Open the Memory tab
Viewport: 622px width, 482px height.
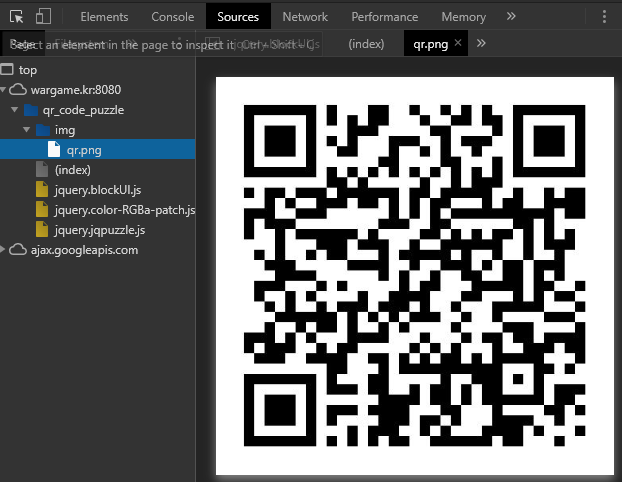pyautogui.click(x=463, y=17)
